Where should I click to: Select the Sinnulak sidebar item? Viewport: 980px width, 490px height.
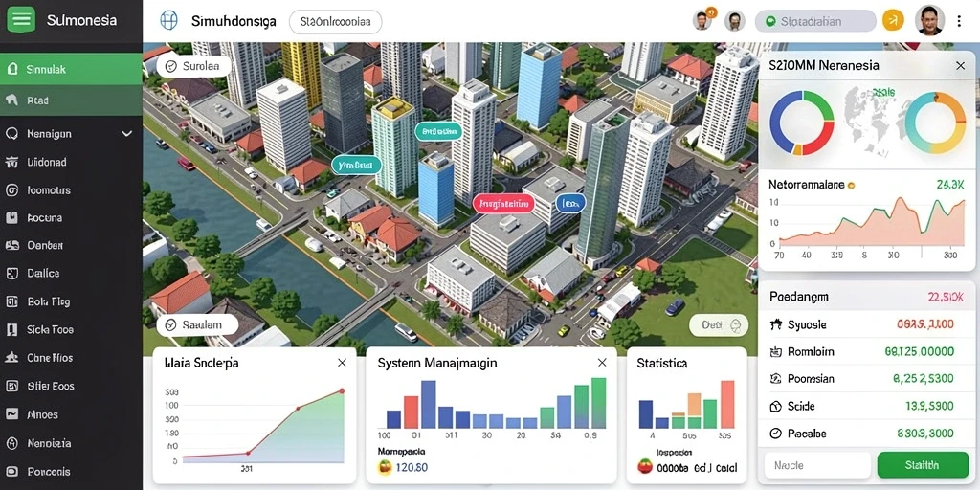pyautogui.click(x=71, y=69)
